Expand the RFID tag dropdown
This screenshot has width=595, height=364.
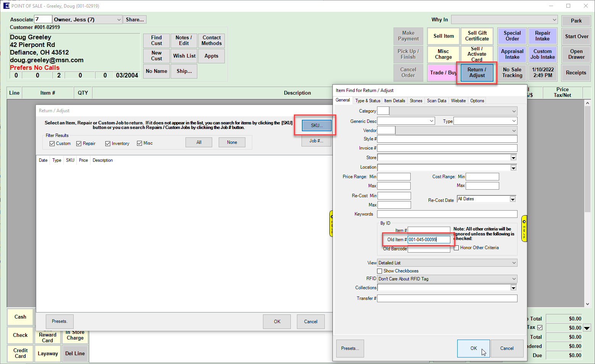[514, 279]
